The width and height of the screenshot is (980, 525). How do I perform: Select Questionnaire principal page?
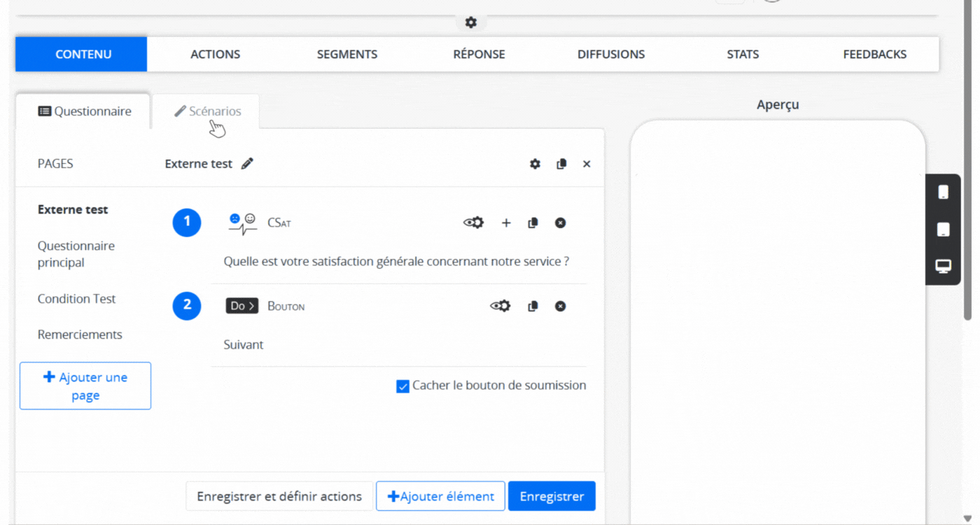click(x=76, y=254)
